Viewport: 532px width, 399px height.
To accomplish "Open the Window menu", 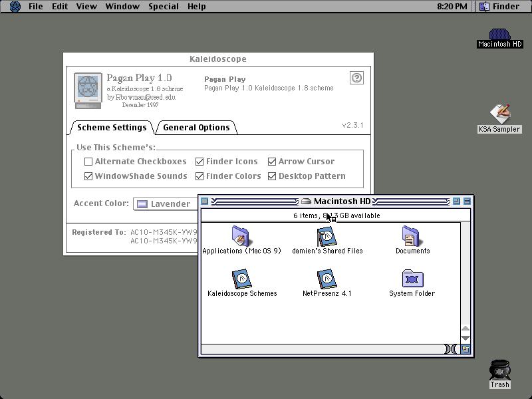I will pos(122,7).
